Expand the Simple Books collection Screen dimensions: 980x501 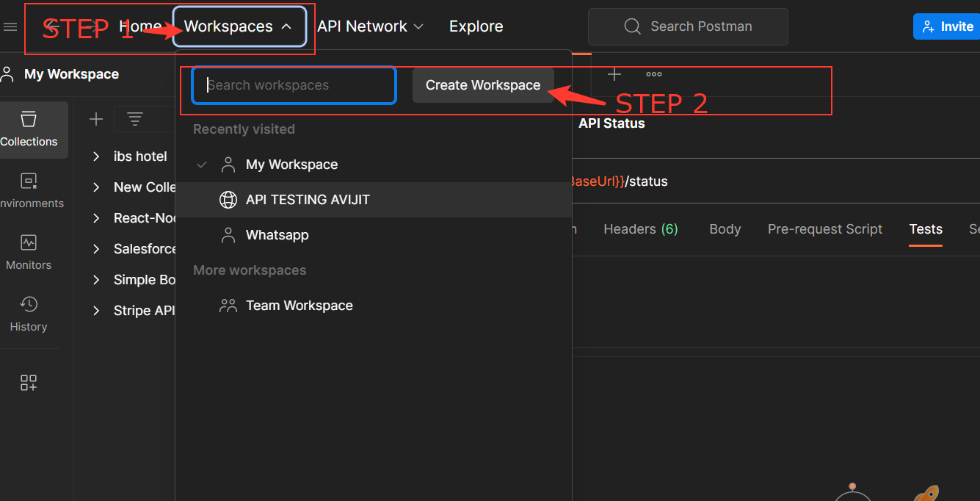click(x=96, y=280)
